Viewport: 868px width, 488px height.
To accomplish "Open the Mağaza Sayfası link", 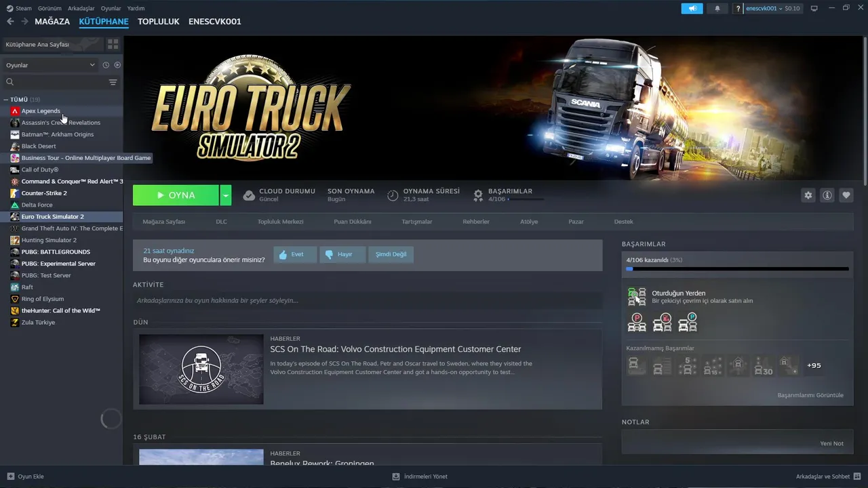I will [164, 222].
